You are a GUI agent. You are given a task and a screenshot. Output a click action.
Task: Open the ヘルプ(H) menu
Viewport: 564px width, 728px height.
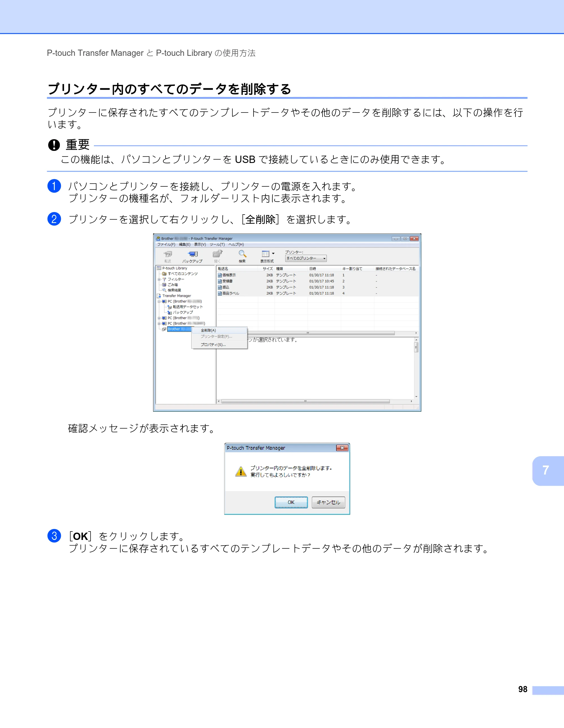(236, 244)
